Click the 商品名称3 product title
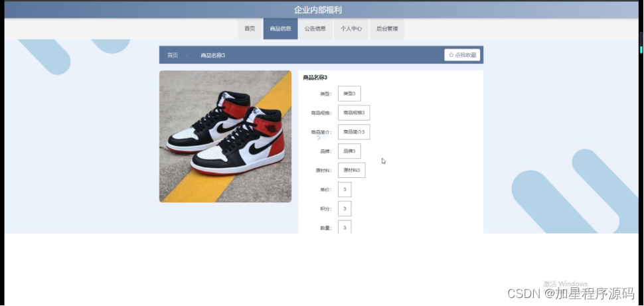The width and height of the screenshot is (644, 306). (x=315, y=78)
